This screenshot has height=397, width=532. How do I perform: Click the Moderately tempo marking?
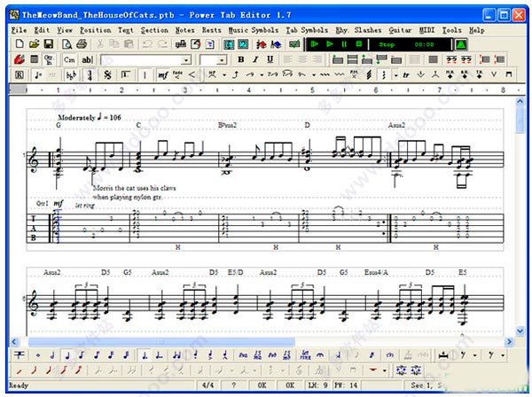click(x=90, y=117)
